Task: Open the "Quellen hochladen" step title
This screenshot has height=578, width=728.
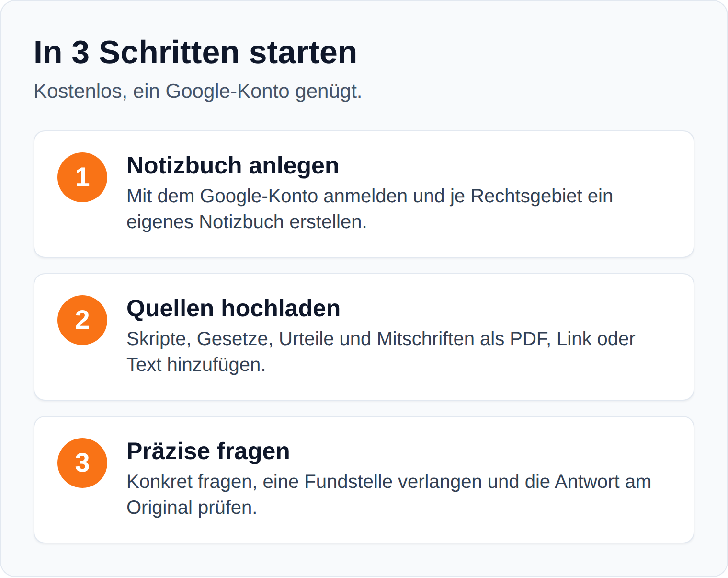Action: (x=233, y=309)
